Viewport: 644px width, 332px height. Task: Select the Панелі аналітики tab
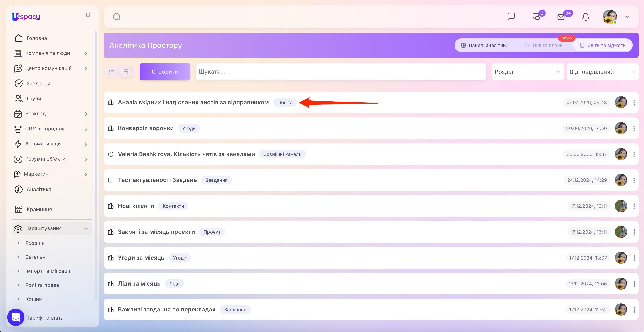(485, 45)
